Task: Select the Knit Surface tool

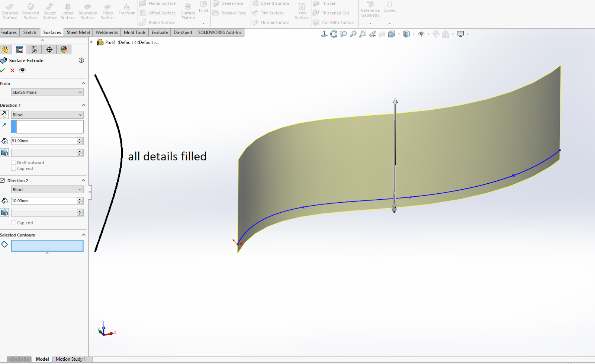Action: (x=302, y=11)
